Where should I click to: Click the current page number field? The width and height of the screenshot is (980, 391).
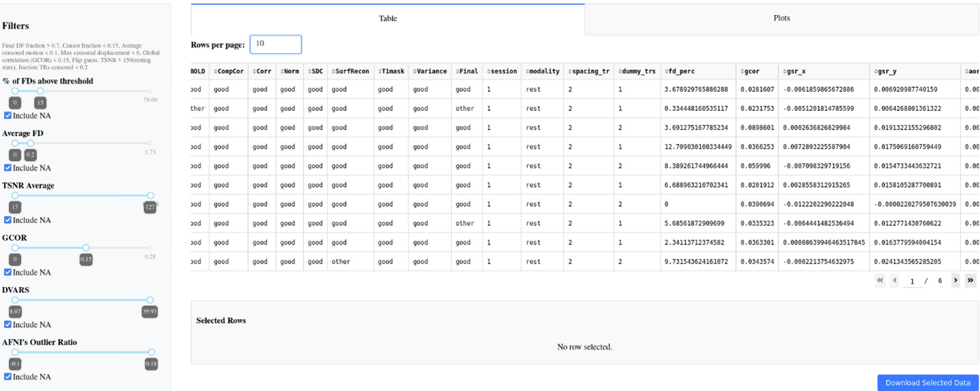[x=912, y=281]
